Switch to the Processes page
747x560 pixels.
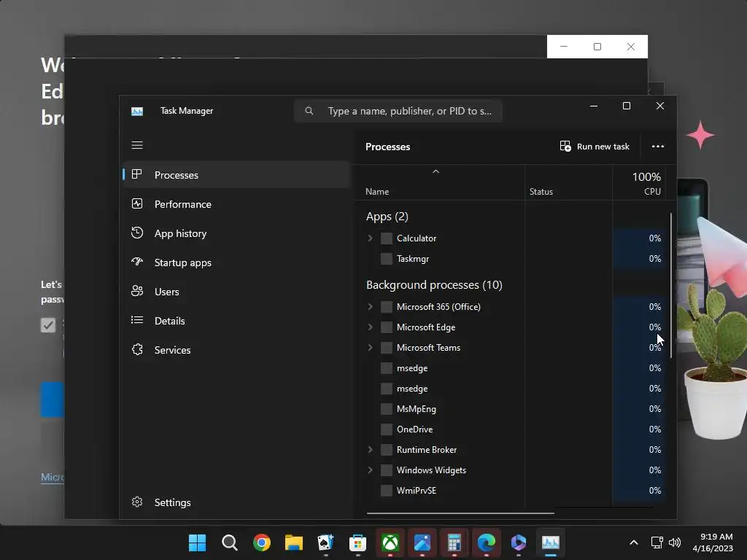pos(237,175)
